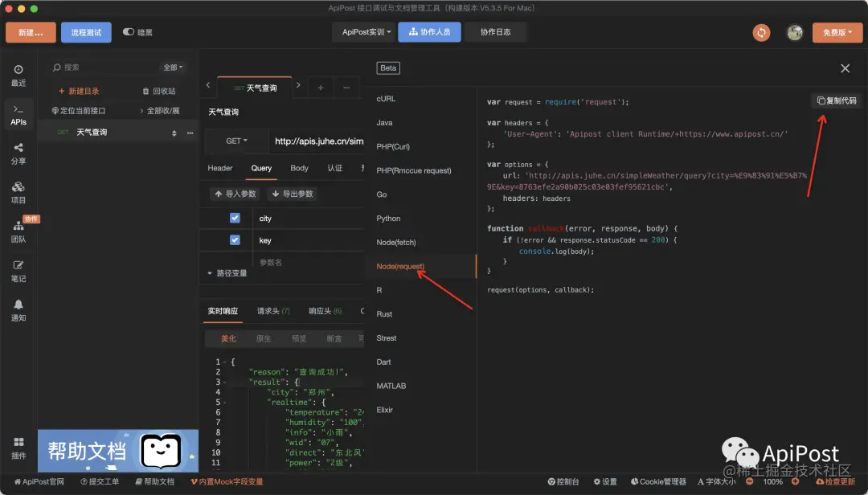Go to previous tab with left chevron
Image resolution: width=868 pixels, height=495 pixels.
click(x=208, y=85)
